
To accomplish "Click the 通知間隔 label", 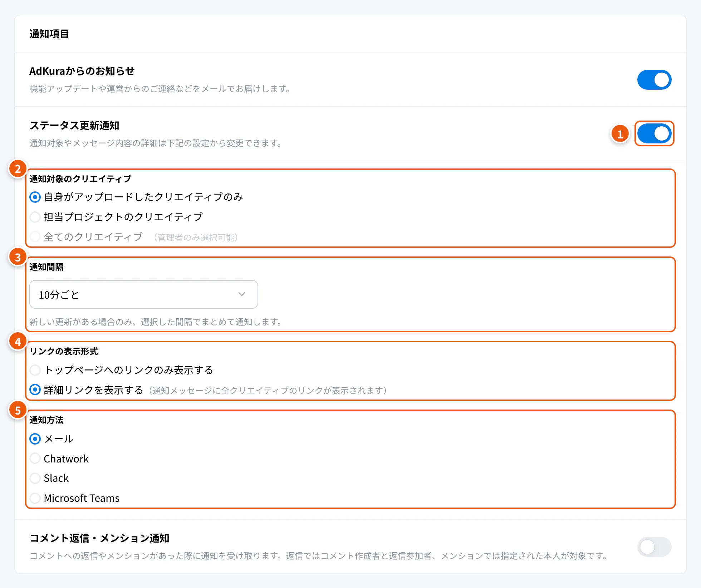I will tap(46, 267).
